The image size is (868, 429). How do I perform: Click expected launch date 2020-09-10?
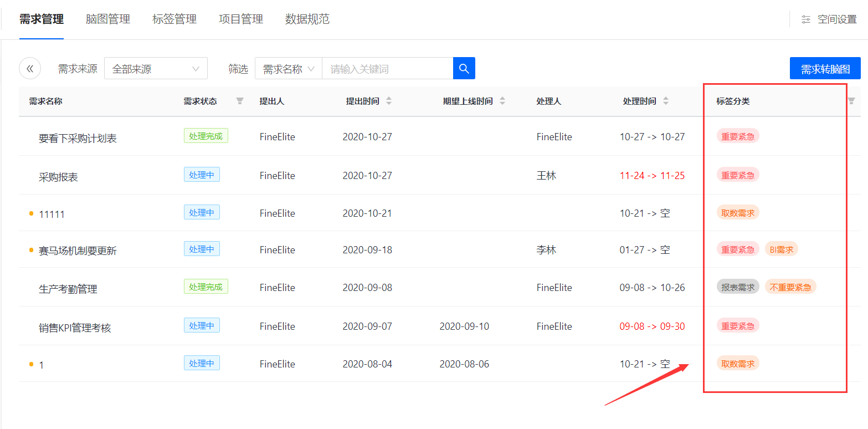point(464,326)
